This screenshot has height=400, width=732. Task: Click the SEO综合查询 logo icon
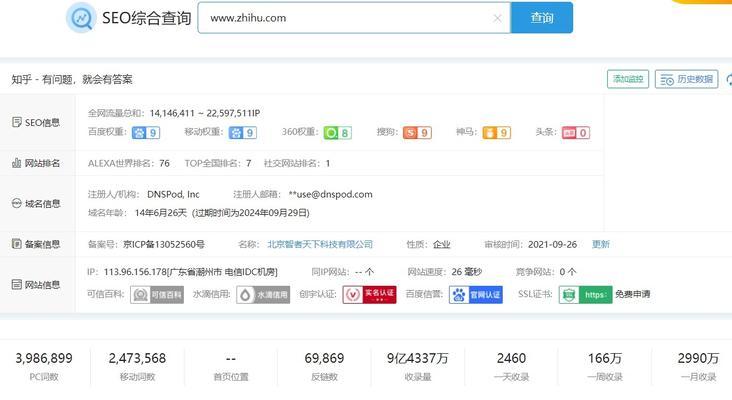tap(81, 18)
